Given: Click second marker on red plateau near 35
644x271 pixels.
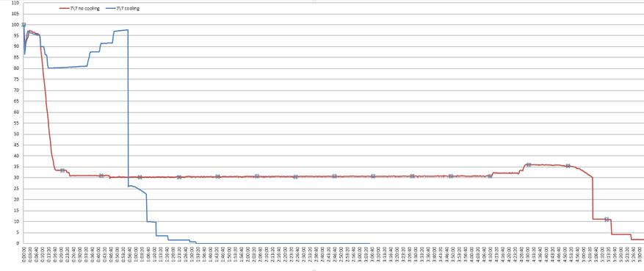Looking at the screenshot, I should click(x=568, y=166).
